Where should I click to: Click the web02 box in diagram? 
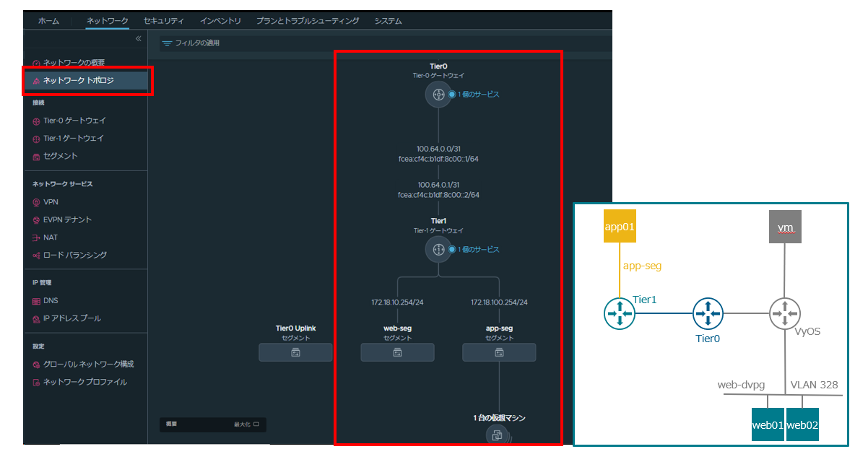(802, 425)
